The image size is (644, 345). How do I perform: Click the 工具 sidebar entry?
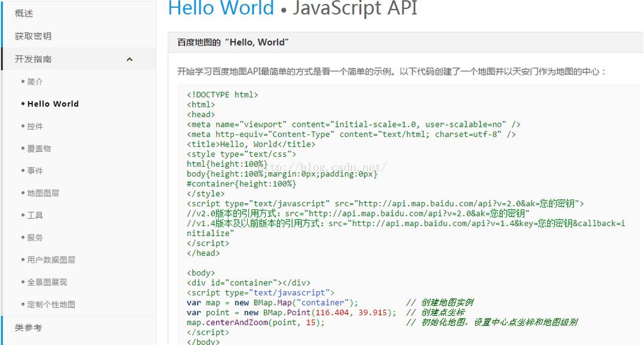pos(34,215)
